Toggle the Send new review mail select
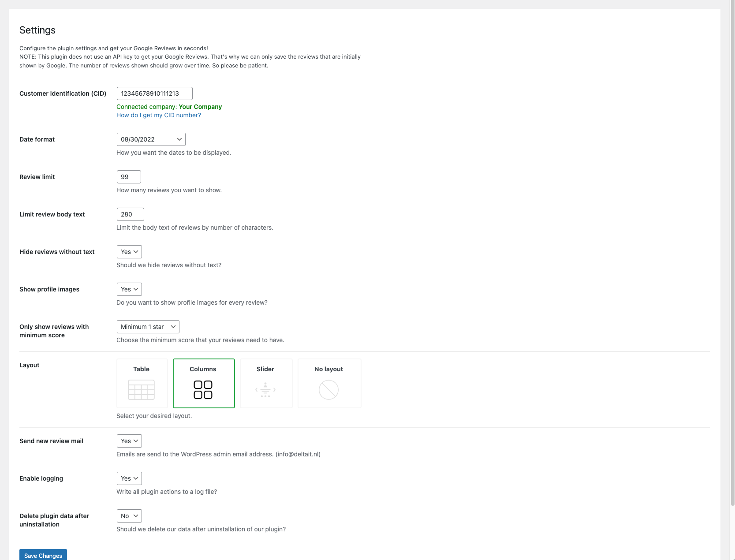 coord(129,441)
